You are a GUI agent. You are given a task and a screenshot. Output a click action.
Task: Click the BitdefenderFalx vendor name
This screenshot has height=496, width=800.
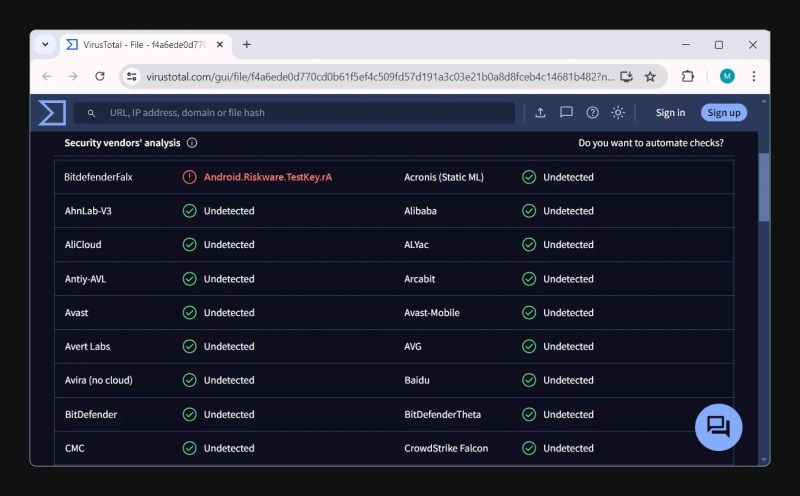(x=98, y=177)
